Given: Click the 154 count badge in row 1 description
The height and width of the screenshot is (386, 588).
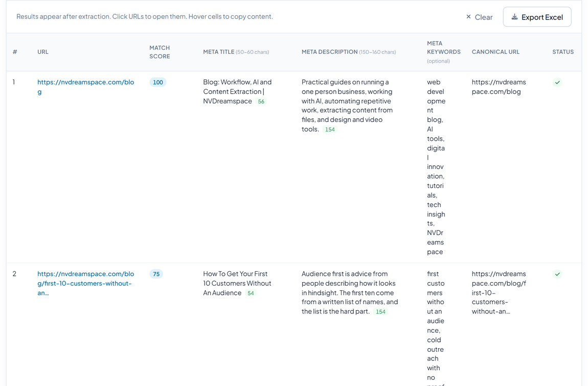Looking at the screenshot, I should coord(330,130).
